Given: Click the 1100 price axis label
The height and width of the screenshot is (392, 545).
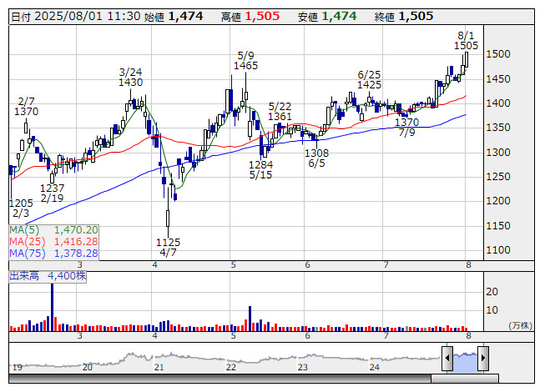Looking at the screenshot, I should point(498,250).
